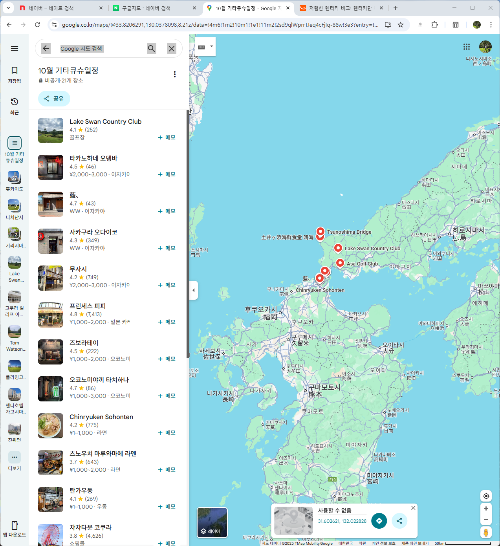Screen dimensions: 500x546
Task: Click the Share icon in location card
Action: click(x=399, y=521)
